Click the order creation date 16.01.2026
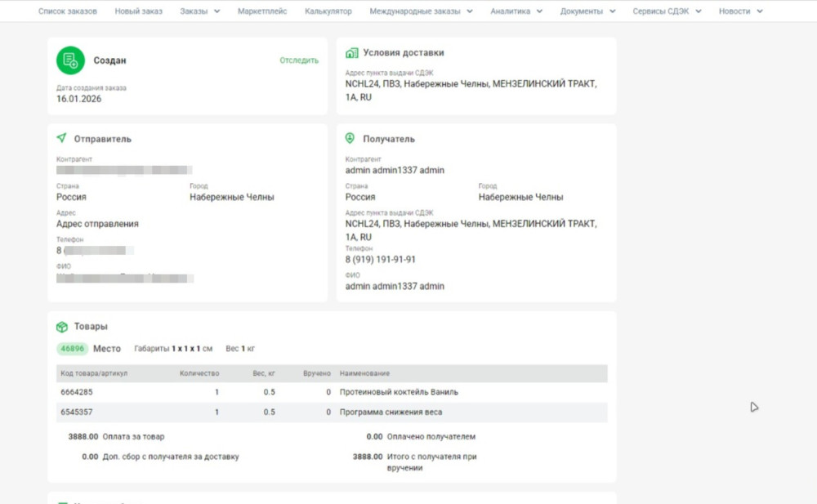The width and height of the screenshot is (817, 504). coord(78,99)
